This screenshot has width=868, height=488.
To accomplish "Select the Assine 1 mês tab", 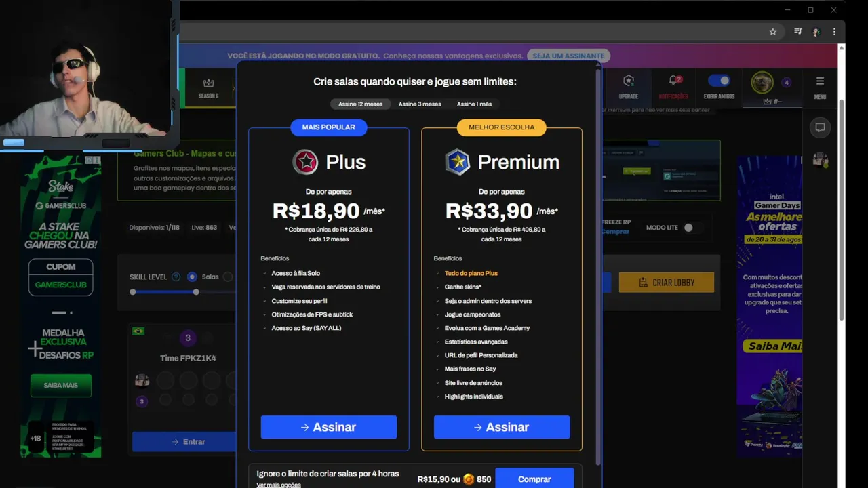I will [x=474, y=104].
